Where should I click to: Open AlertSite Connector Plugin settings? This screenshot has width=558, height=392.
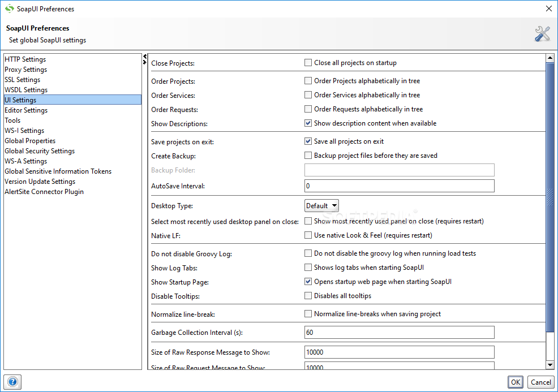[72, 192]
